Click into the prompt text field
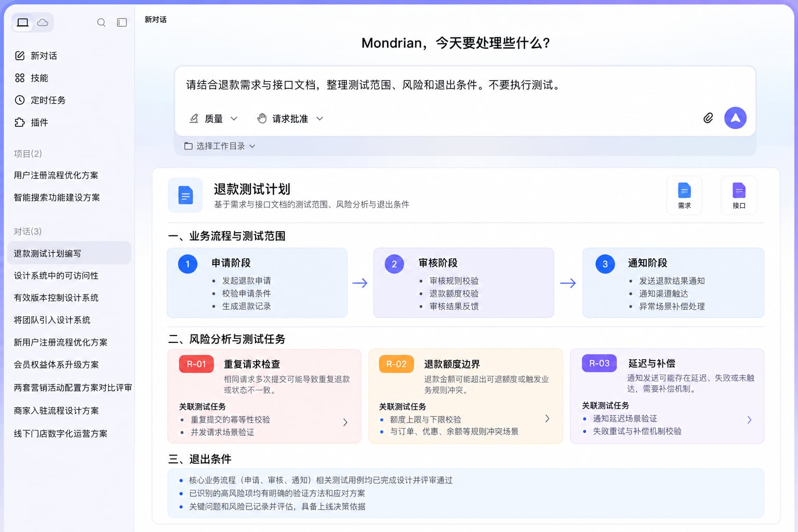Viewport: 798px width, 532px height. pyautogui.click(x=464, y=85)
